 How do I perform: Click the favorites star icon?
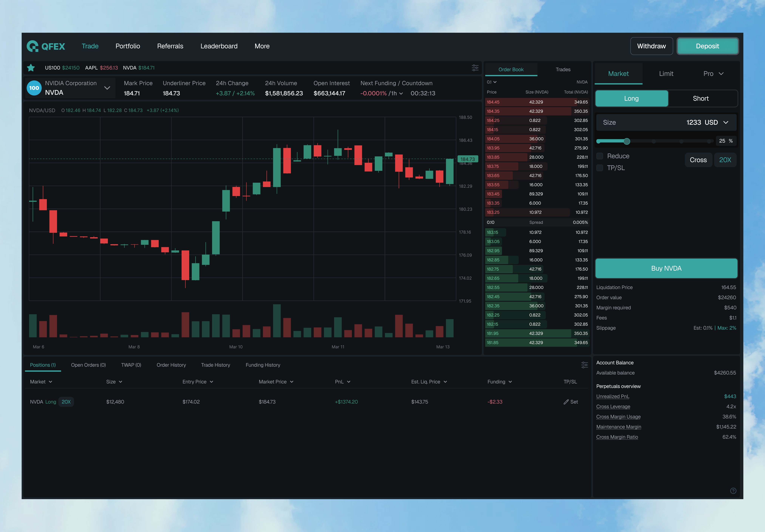[31, 68]
